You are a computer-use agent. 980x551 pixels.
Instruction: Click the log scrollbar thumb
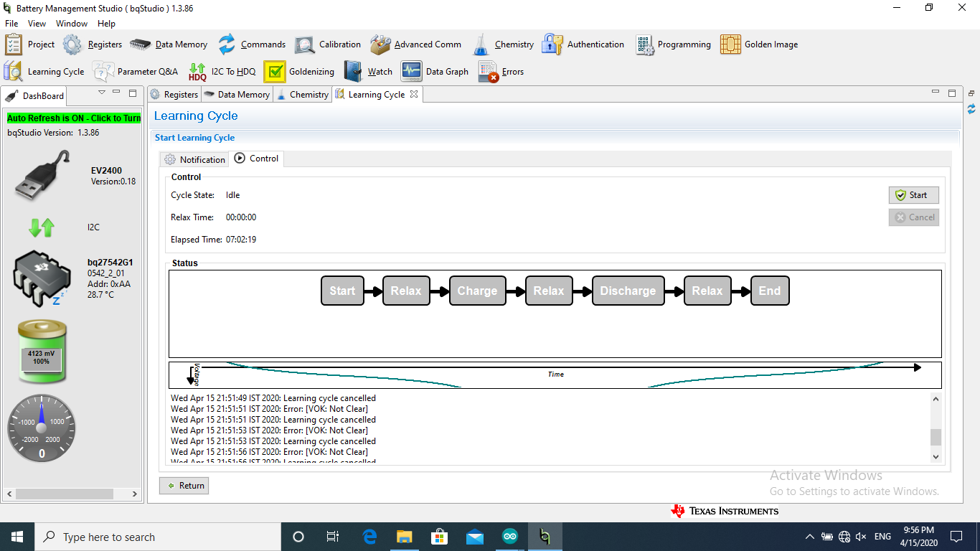coord(936,438)
